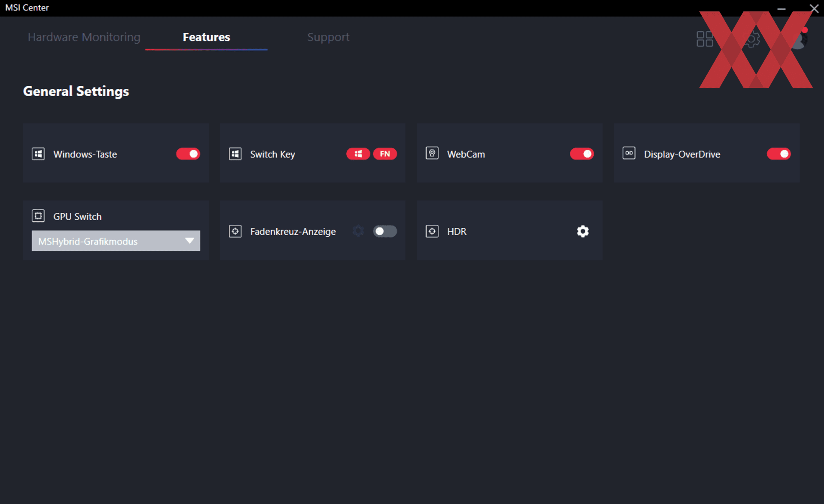Minimize the MSI Center window
Image resolution: width=824 pixels, height=504 pixels.
tap(782, 9)
